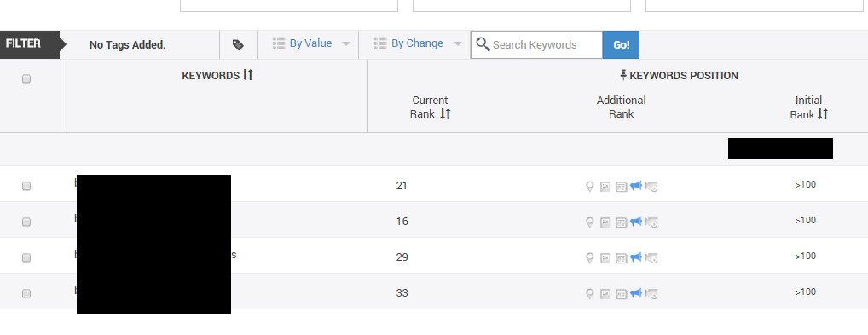Click the pin icon beside Keywords Position
868x335 pixels.
623,75
